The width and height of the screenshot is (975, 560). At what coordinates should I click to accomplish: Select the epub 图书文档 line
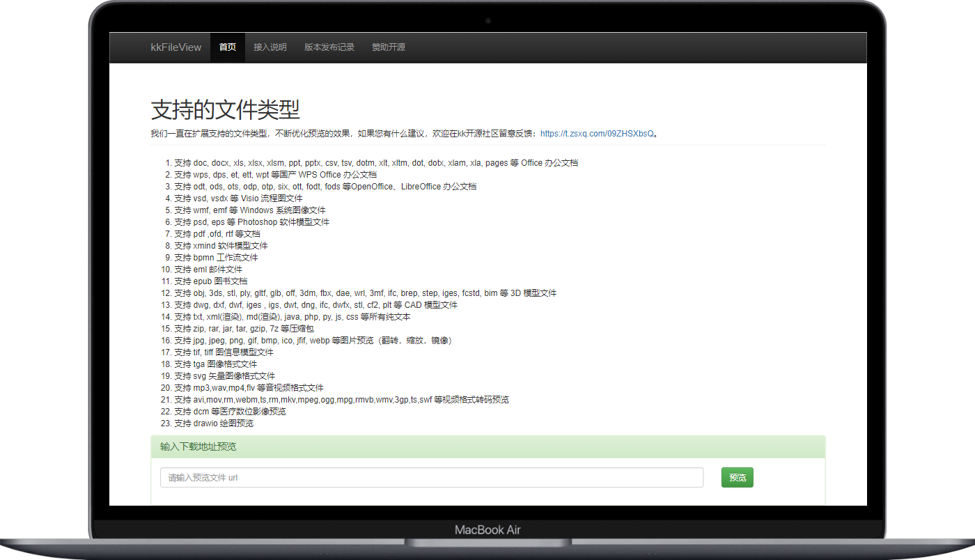211,281
